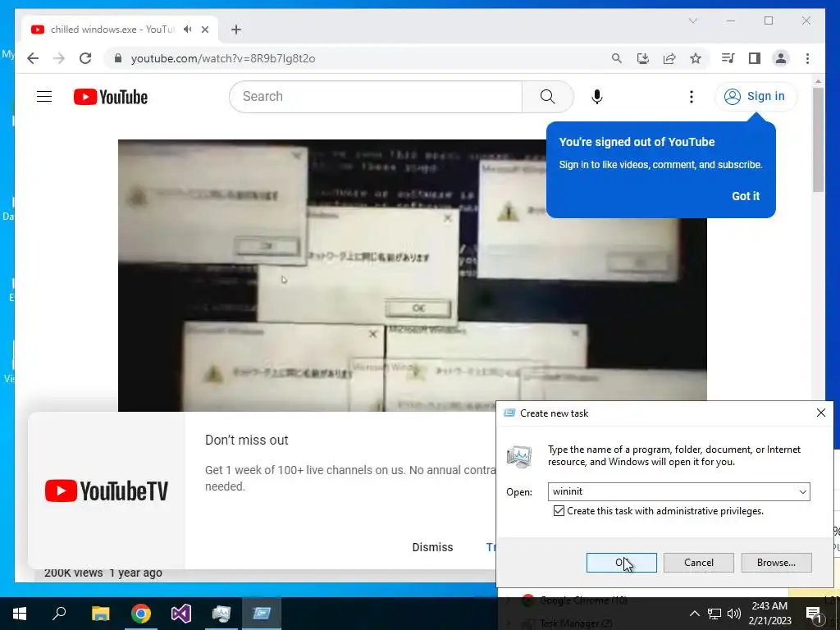
Task: Open the Windows Start menu
Action: 20,614
